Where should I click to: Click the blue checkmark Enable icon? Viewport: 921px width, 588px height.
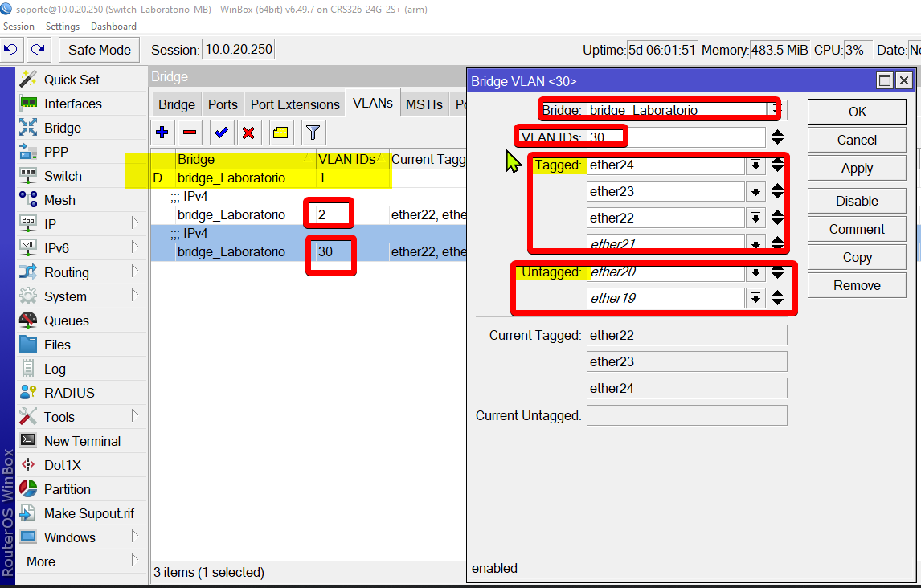[x=221, y=133]
